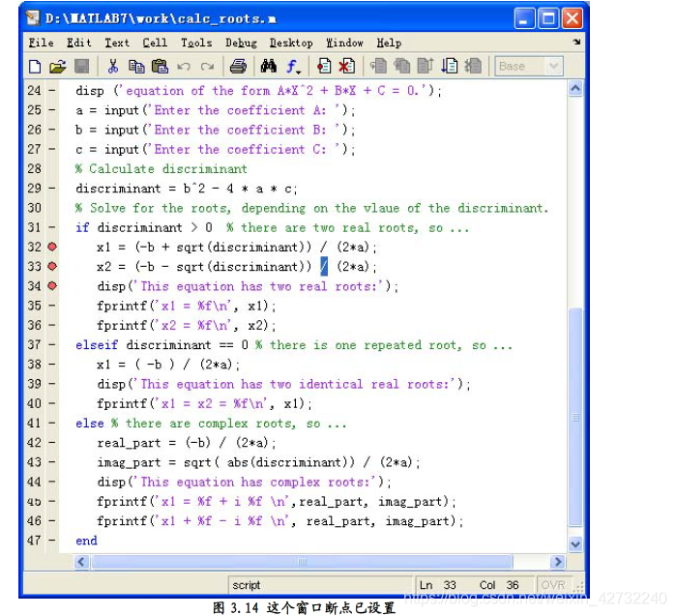Click the Step In debug toolbar icon
Screen dimensions: 676x616
[x=401, y=67]
